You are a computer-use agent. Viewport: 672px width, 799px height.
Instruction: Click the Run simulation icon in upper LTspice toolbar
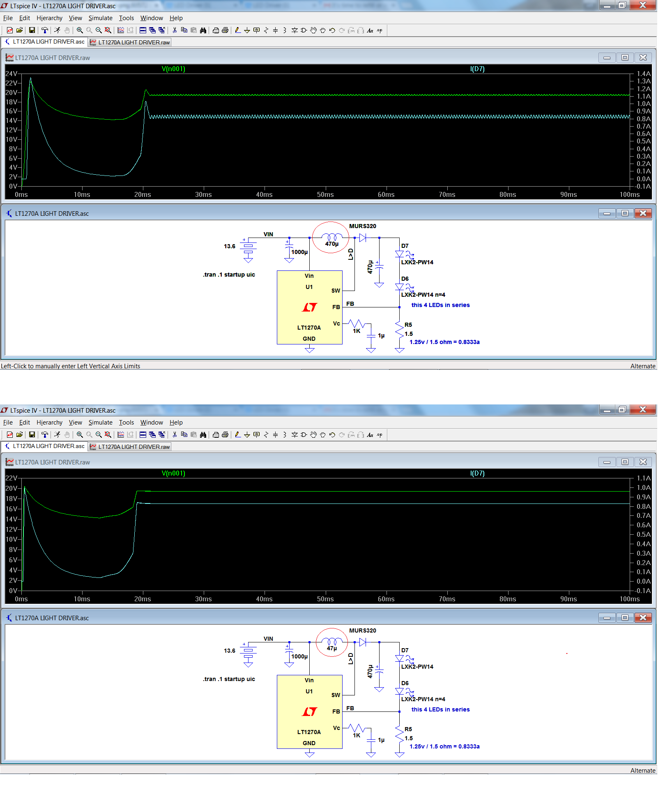coord(57,30)
